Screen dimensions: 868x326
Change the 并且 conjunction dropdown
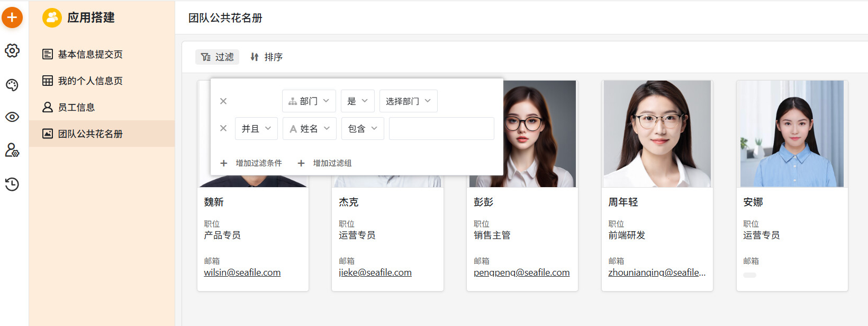pyautogui.click(x=256, y=129)
